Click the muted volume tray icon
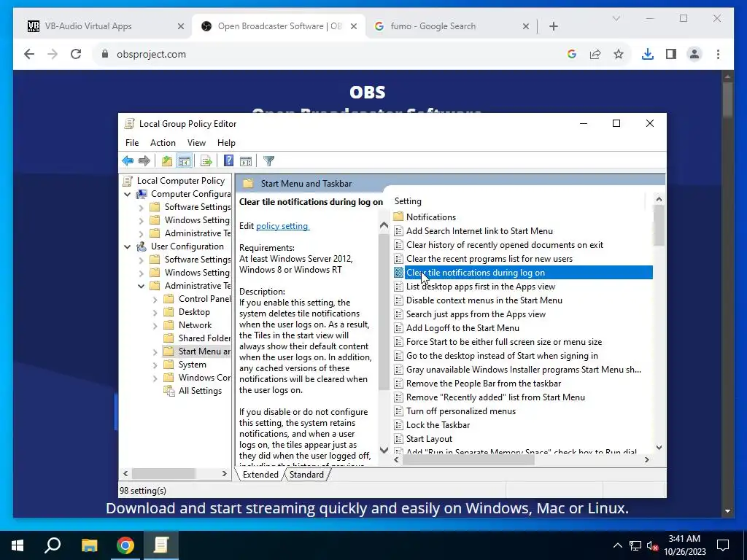This screenshot has height=560, width=747. point(653,545)
